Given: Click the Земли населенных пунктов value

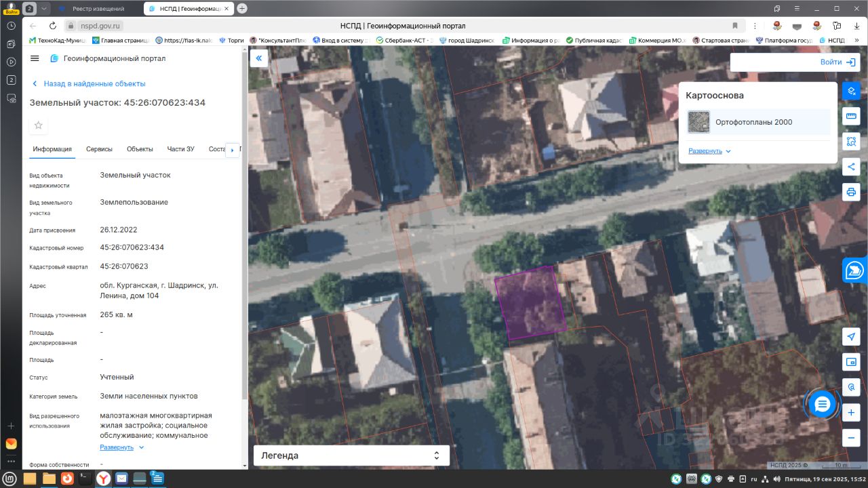Looking at the screenshot, I should [x=149, y=396].
